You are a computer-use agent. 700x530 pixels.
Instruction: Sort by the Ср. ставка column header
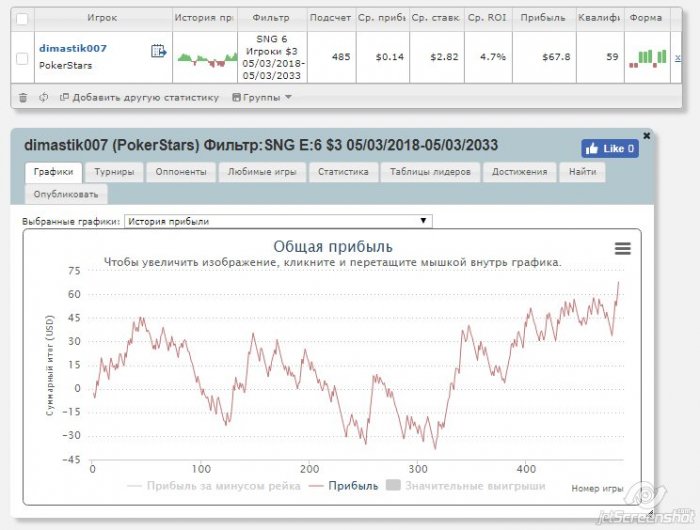coord(436,18)
